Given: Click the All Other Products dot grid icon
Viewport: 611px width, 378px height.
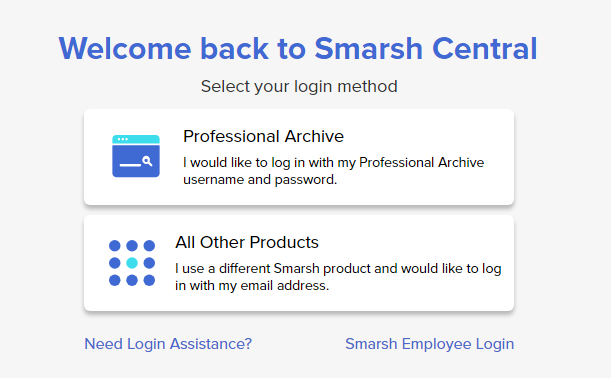Looking at the screenshot, I should (x=132, y=263).
